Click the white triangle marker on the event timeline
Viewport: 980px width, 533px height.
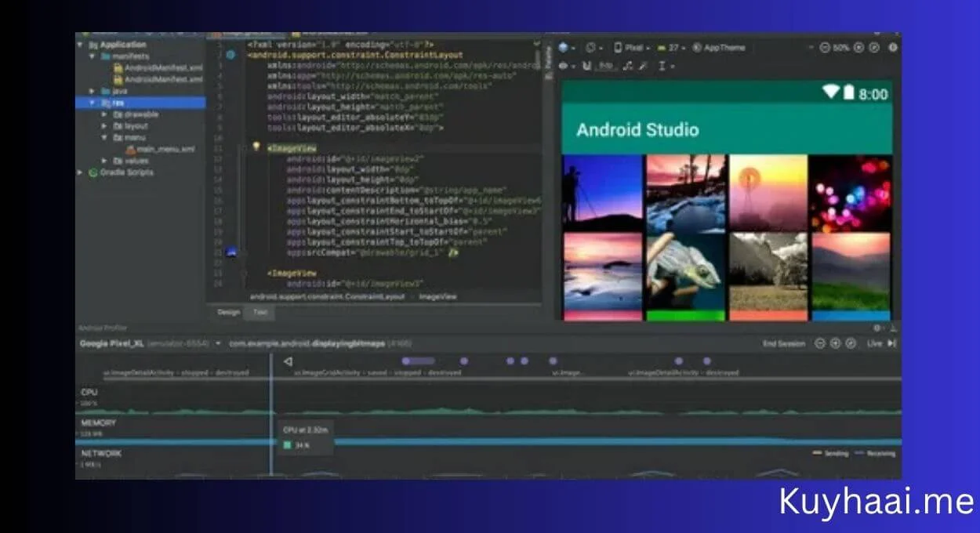tap(288, 361)
